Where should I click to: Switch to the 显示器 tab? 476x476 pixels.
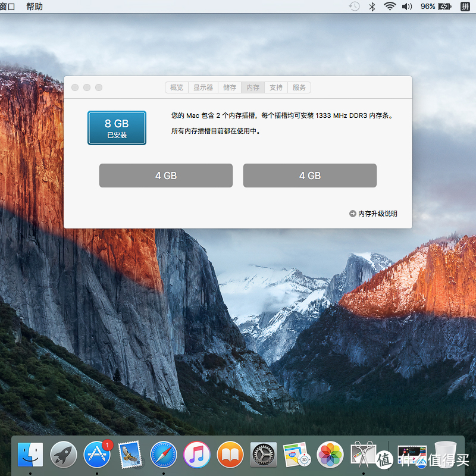click(203, 87)
